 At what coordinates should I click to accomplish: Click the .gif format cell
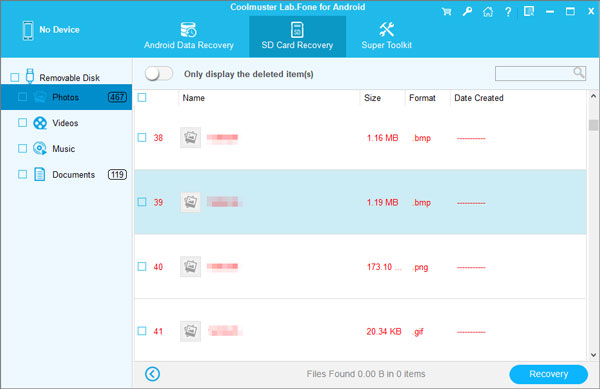418,332
